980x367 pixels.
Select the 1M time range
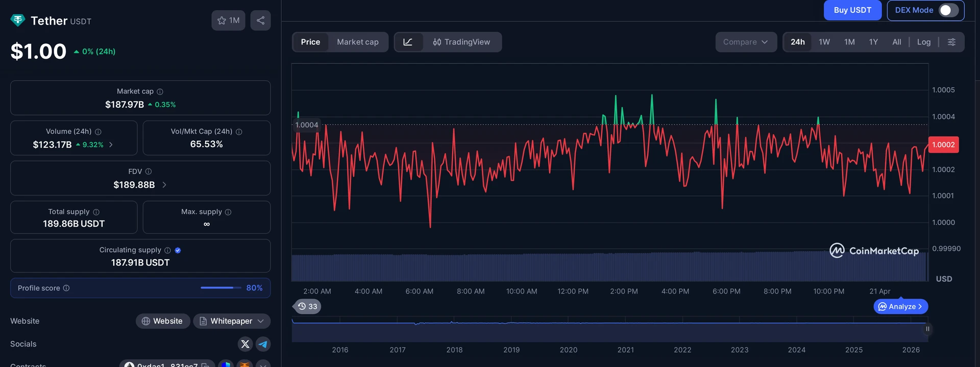click(x=849, y=42)
